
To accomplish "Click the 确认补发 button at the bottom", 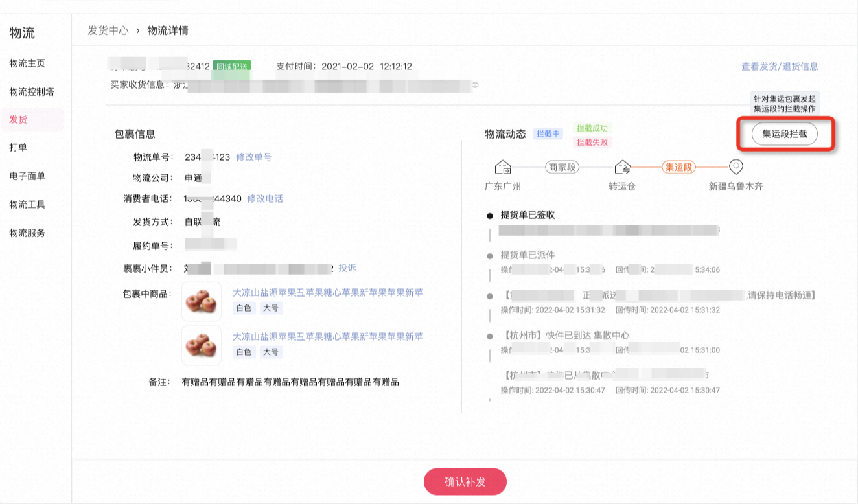I will (465, 482).
